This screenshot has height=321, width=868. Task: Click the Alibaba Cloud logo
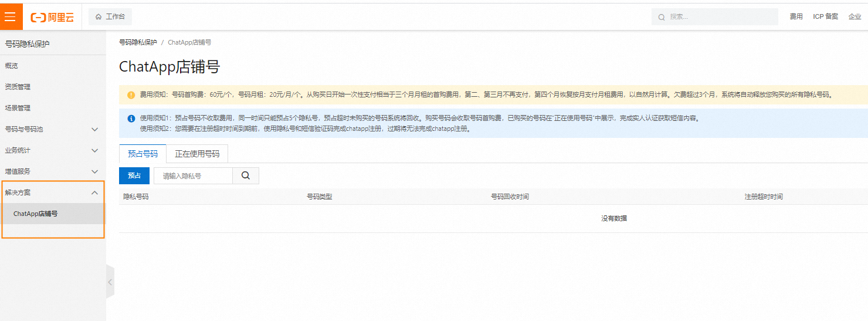pyautogui.click(x=53, y=18)
